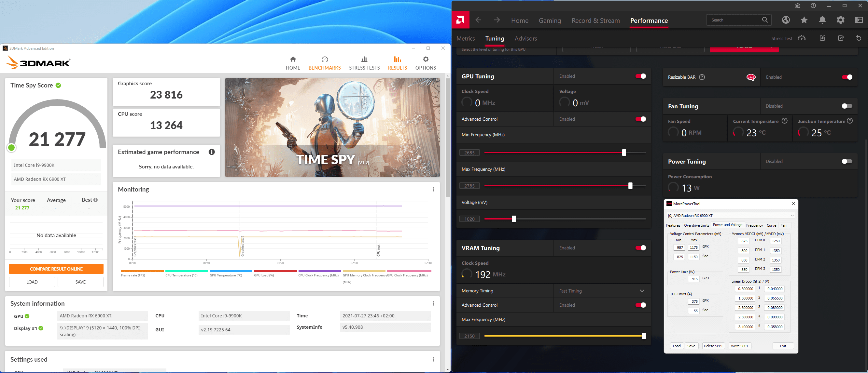
Task: Open the web browser globe icon
Action: click(x=786, y=20)
